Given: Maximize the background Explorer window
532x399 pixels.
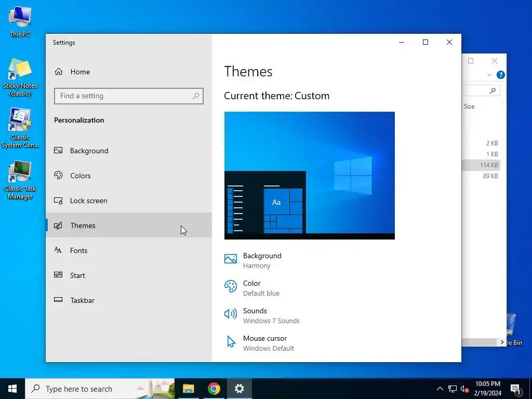Looking at the screenshot, I should (x=471, y=61).
